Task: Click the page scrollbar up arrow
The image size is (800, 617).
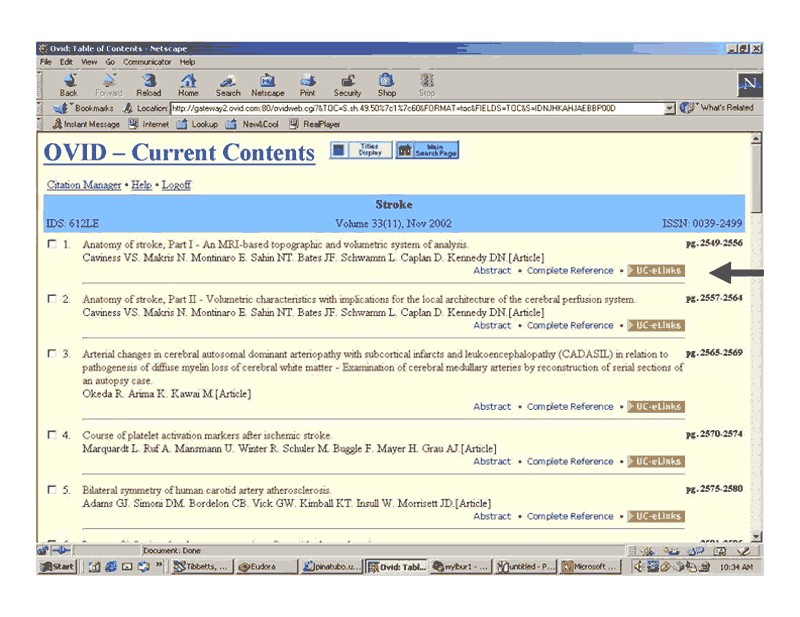Action: pyautogui.click(x=757, y=138)
